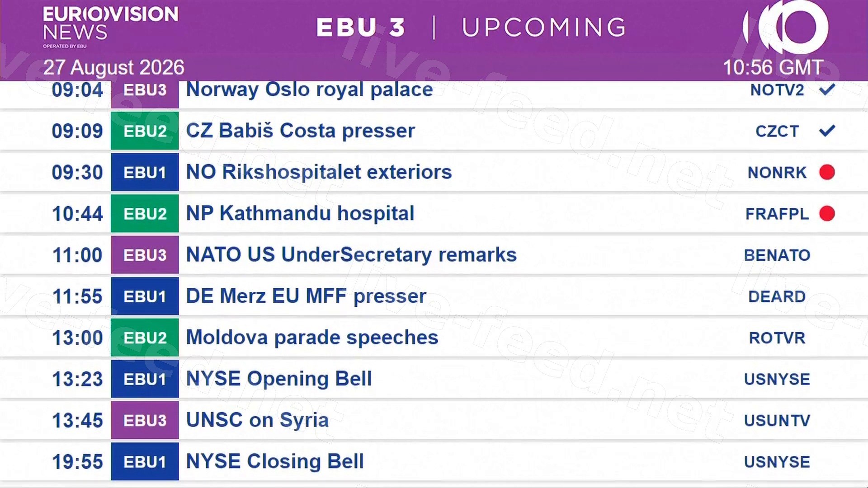Click the red live dot beside NONRK

point(827,172)
